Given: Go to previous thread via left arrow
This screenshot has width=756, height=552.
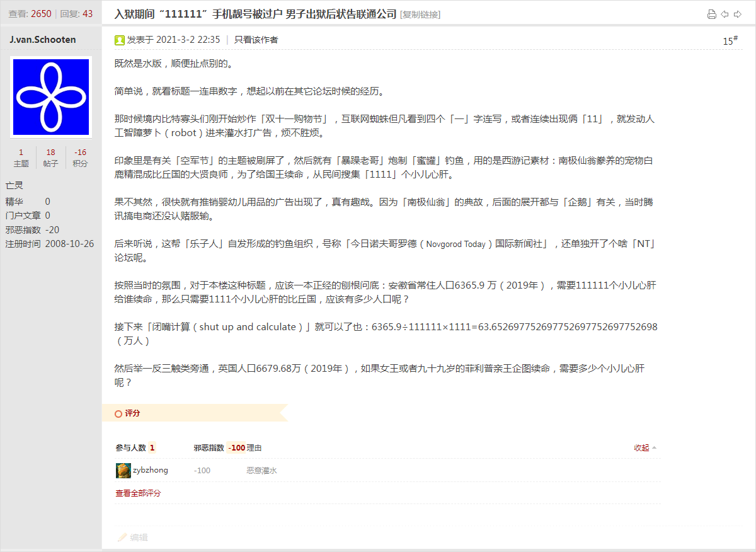Looking at the screenshot, I should (x=725, y=14).
